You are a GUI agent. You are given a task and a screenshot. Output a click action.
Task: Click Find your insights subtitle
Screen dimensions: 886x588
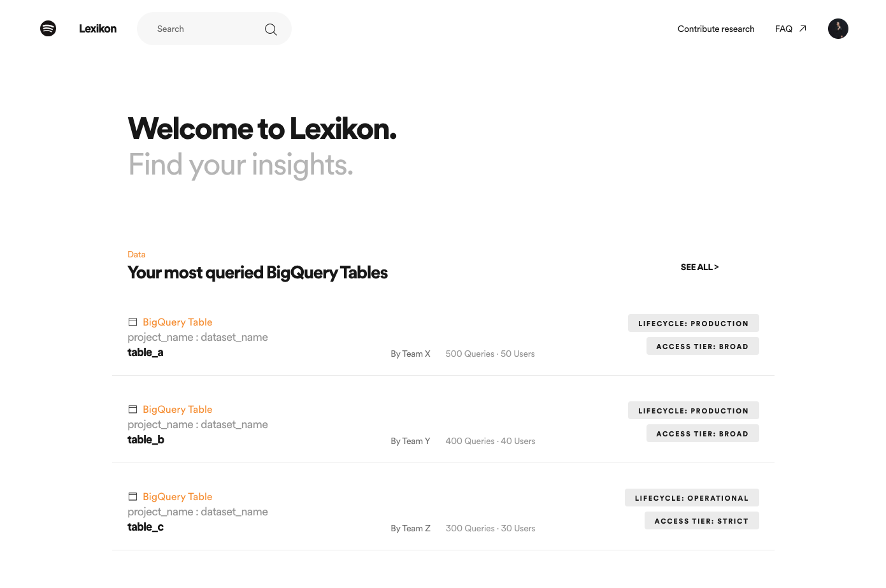pyautogui.click(x=241, y=165)
